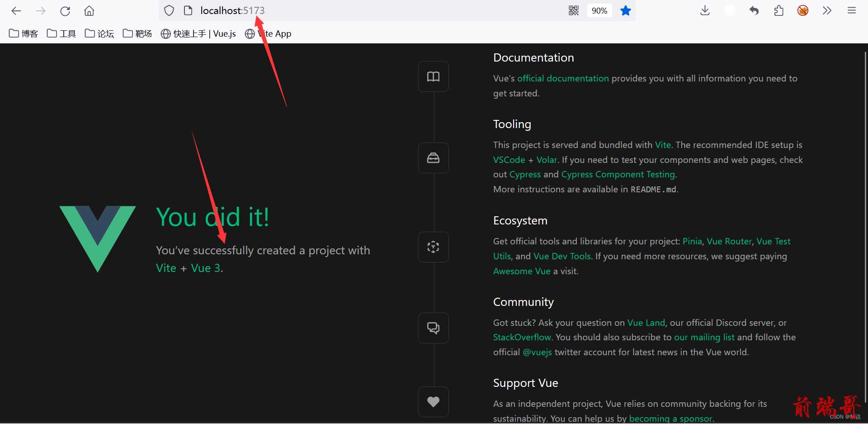The width and height of the screenshot is (868, 424).
Task: Click the Ecosystem icon
Action: point(433,247)
